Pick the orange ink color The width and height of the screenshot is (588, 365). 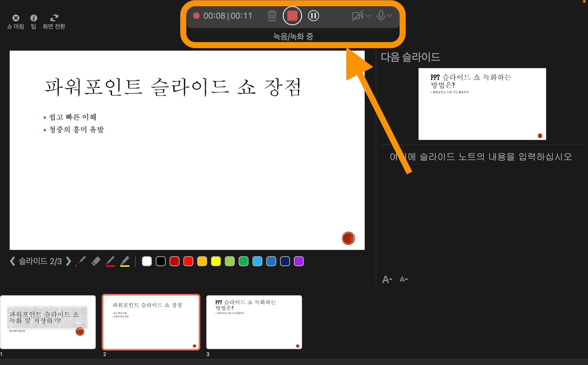(x=202, y=261)
